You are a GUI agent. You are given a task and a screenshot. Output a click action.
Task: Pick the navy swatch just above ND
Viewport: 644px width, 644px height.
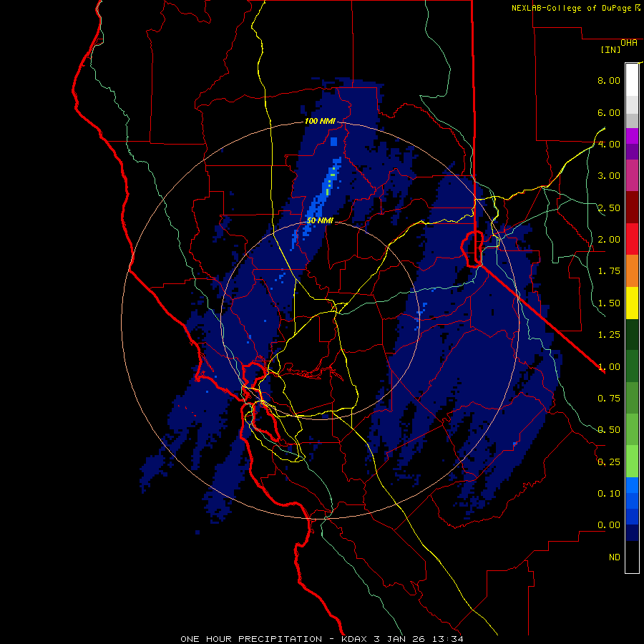(632, 532)
